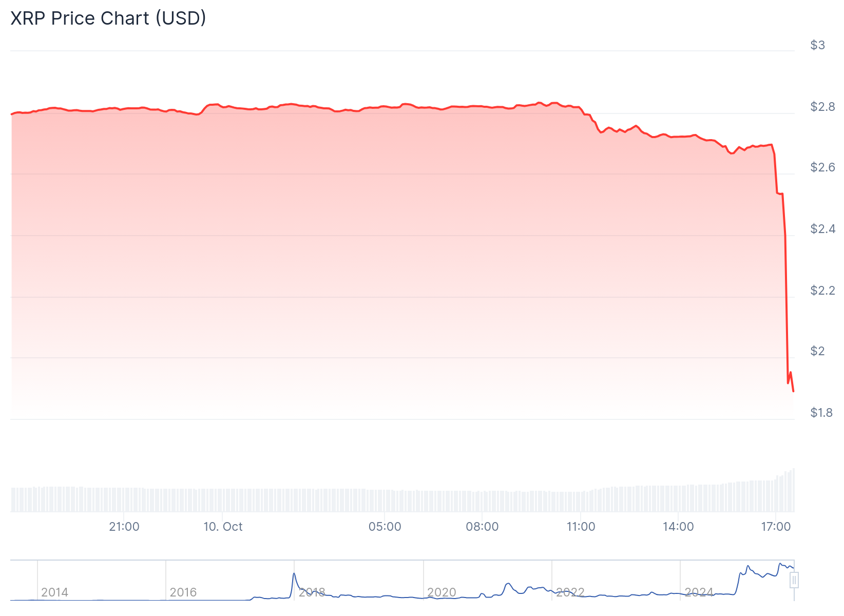
Task: Click the $2.8 price axis label
Action: (x=822, y=107)
